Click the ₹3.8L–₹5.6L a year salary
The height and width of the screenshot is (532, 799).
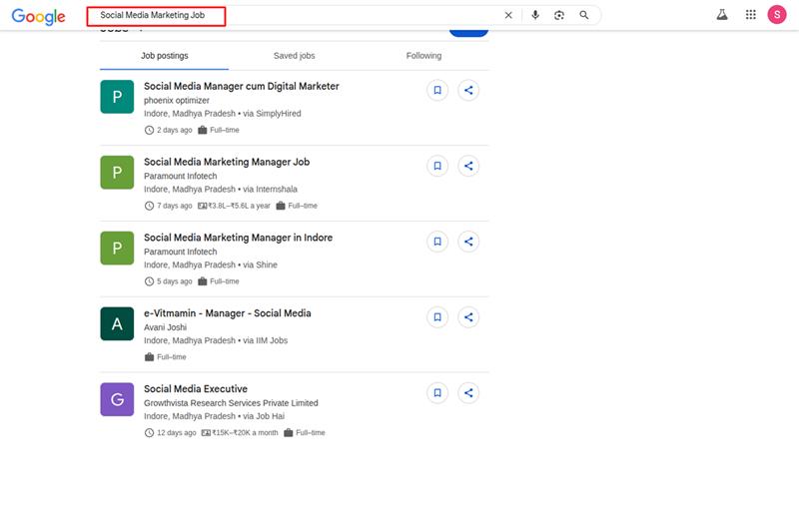(234, 206)
